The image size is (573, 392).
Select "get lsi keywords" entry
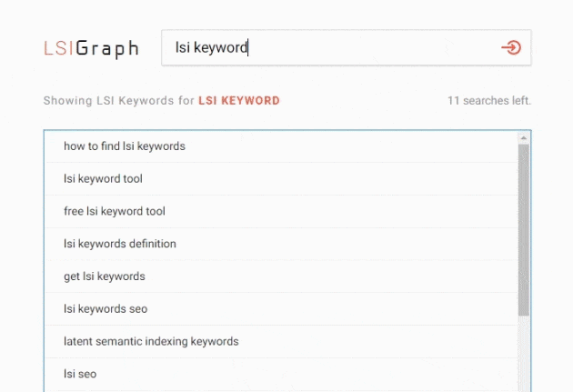tap(281, 276)
